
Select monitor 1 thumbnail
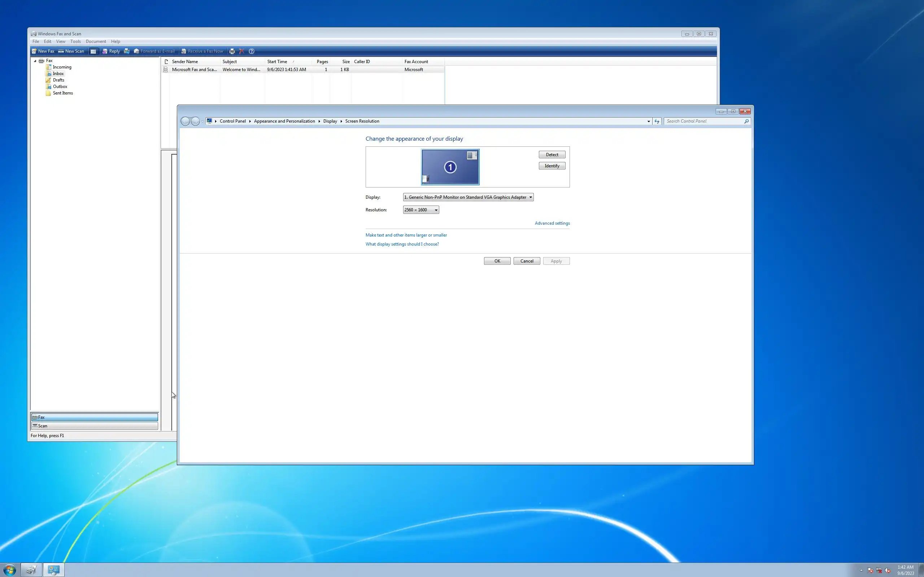point(450,167)
